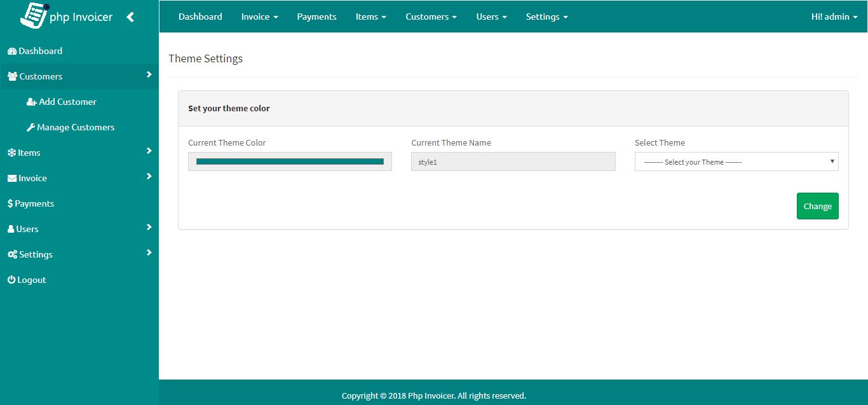Open the Hi! admin user dropdown
The image size is (868, 405).
coord(834,17)
